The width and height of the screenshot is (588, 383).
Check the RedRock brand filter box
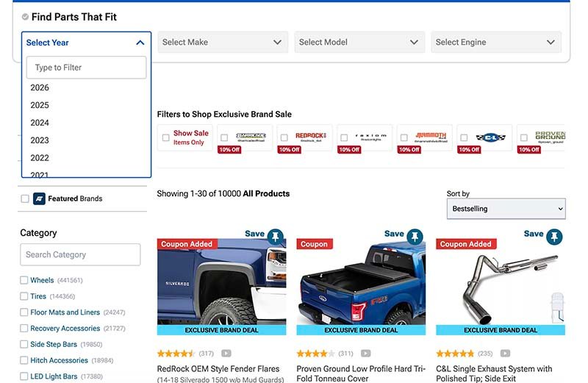(x=284, y=137)
